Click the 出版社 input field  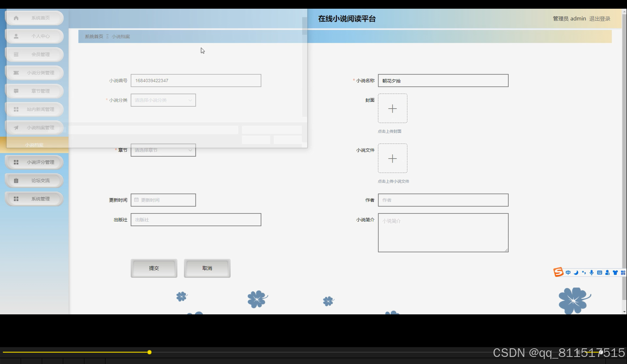tap(196, 220)
